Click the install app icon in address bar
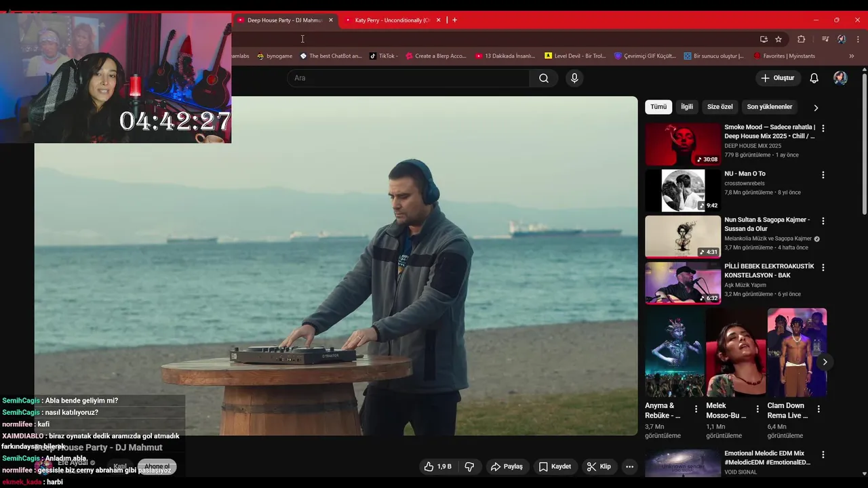Screen dimensions: 868x488 point(764,39)
